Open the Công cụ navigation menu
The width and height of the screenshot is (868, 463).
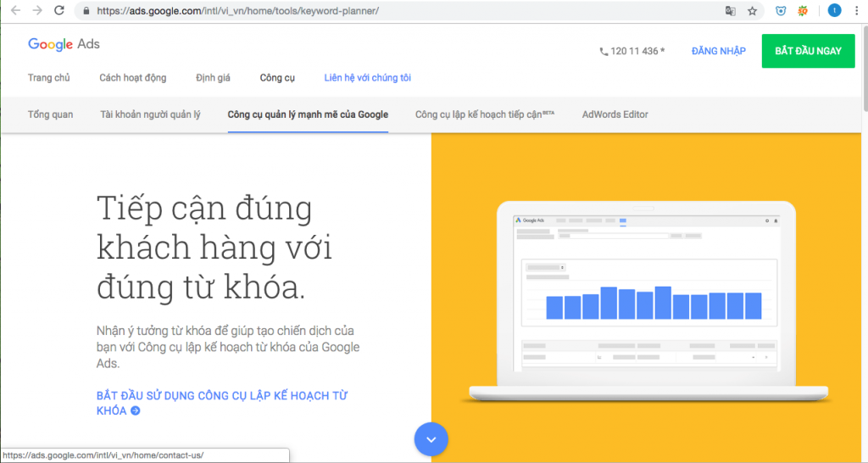click(x=277, y=78)
